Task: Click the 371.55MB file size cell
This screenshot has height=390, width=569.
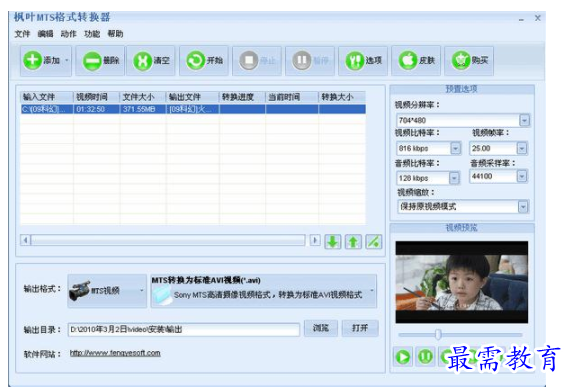Action: coord(143,109)
